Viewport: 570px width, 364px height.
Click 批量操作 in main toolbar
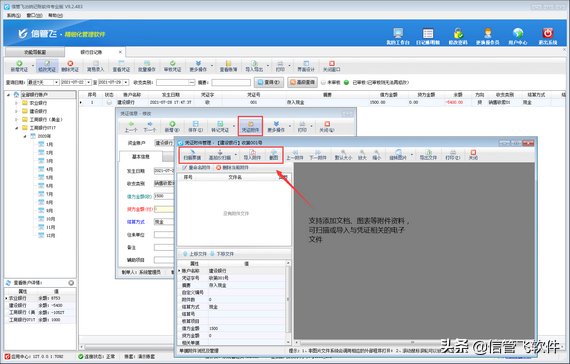click(x=146, y=66)
